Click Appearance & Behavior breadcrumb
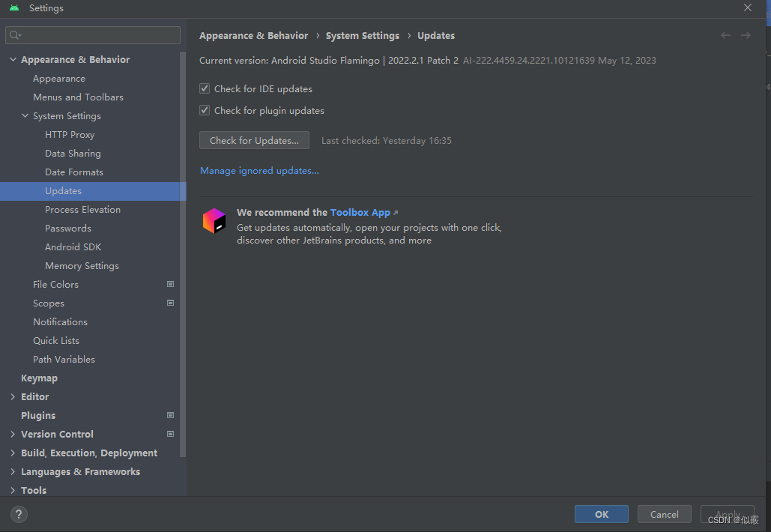Image resolution: width=771 pixels, height=532 pixels. click(253, 35)
